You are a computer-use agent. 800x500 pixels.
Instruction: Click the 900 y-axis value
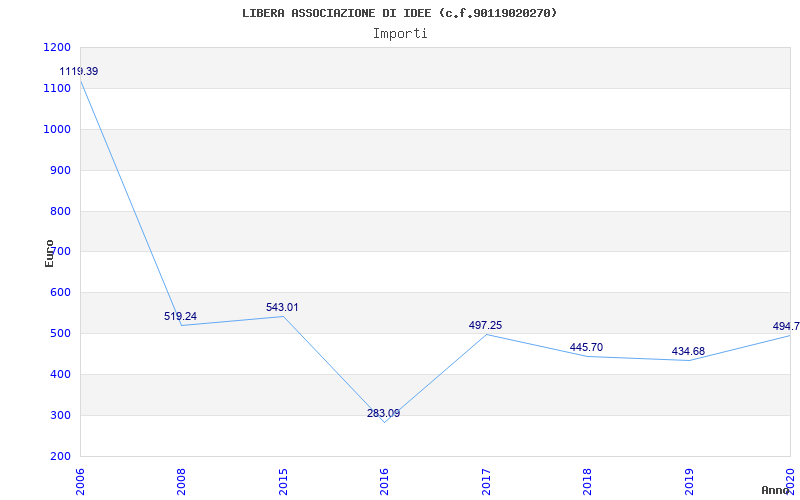(x=60, y=170)
